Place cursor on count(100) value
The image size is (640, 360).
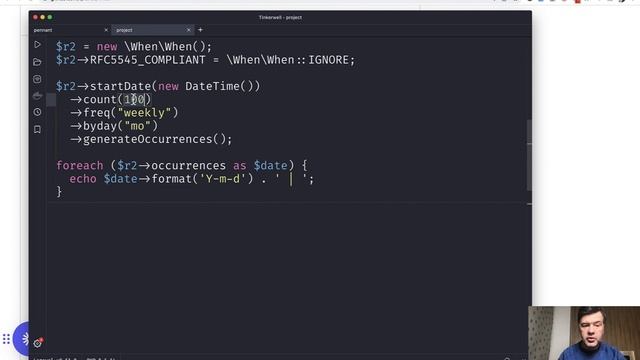tap(134, 100)
